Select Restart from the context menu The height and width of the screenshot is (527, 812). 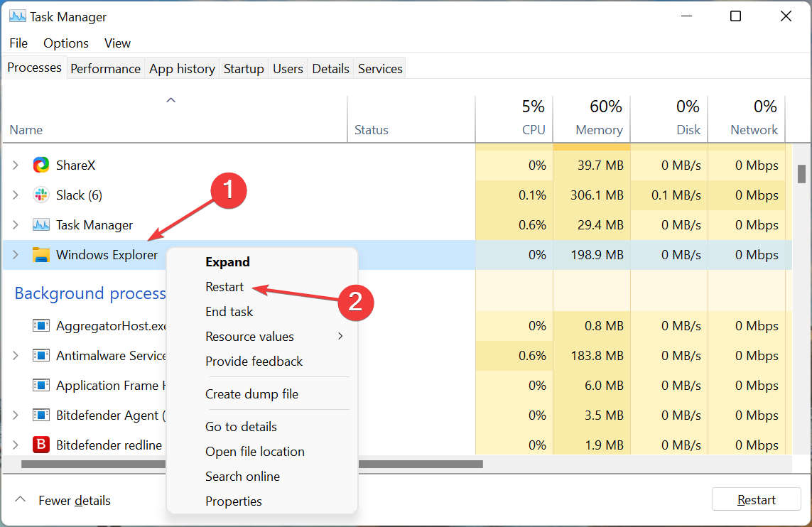tap(224, 286)
